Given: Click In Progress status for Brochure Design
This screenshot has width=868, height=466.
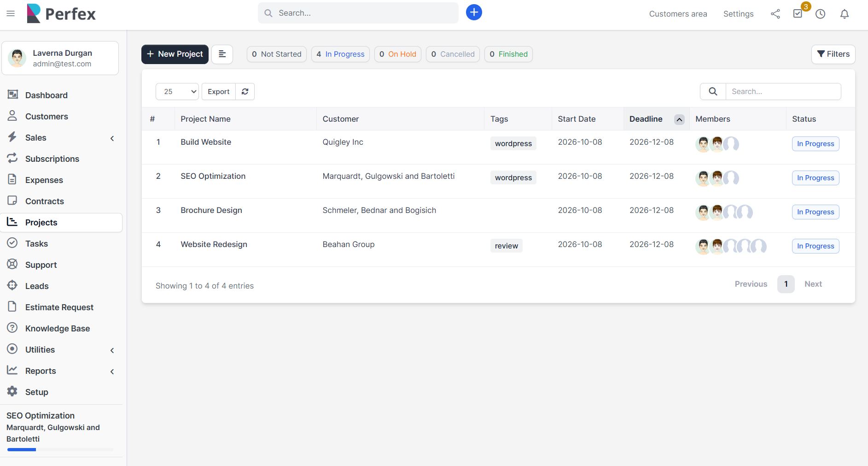Looking at the screenshot, I should (x=816, y=212).
